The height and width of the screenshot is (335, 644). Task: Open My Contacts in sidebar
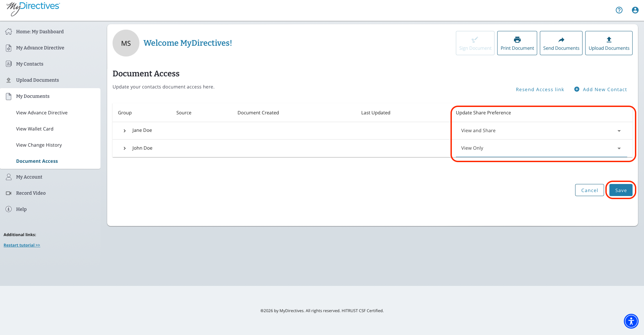tap(30, 64)
